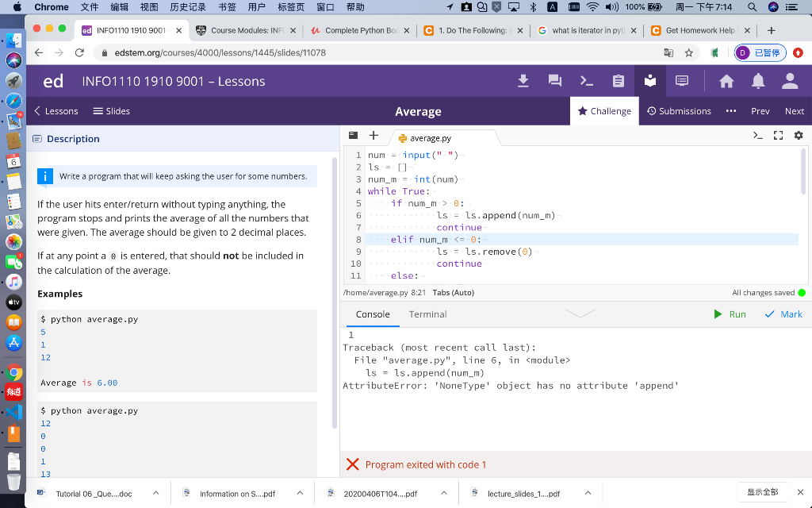
Task: Show all downloads button
Action: pyautogui.click(x=762, y=492)
